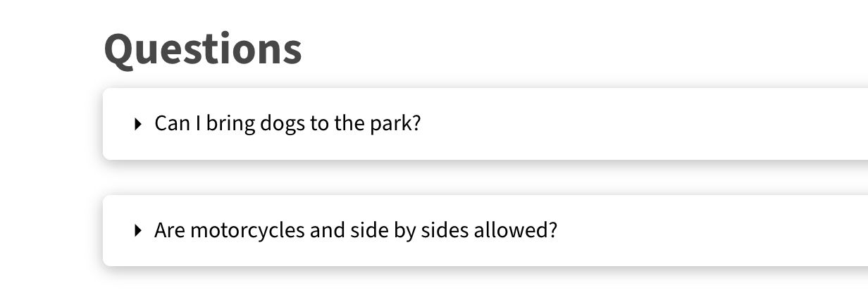The width and height of the screenshot is (868, 307).
Task: Click blank space inside the dogs question card
Action: pos(634,125)
